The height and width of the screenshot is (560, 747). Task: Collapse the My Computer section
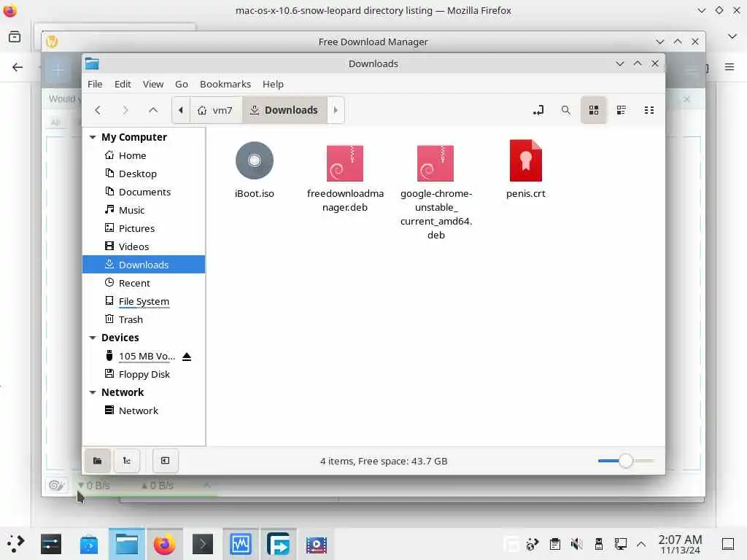93,137
